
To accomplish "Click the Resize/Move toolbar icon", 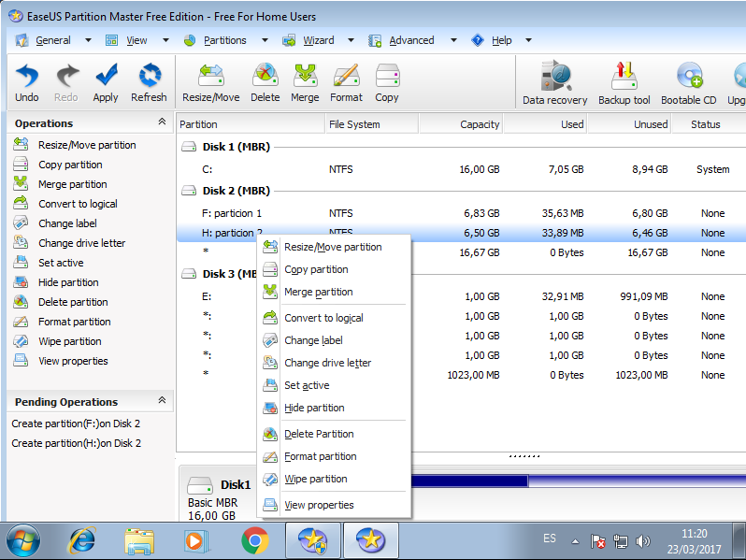I will (210, 83).
